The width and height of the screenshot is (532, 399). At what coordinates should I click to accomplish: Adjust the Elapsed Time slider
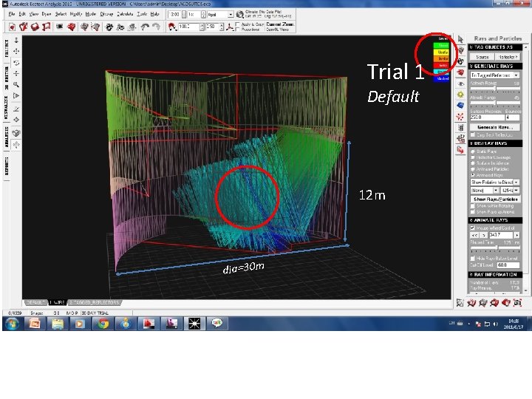495,248
